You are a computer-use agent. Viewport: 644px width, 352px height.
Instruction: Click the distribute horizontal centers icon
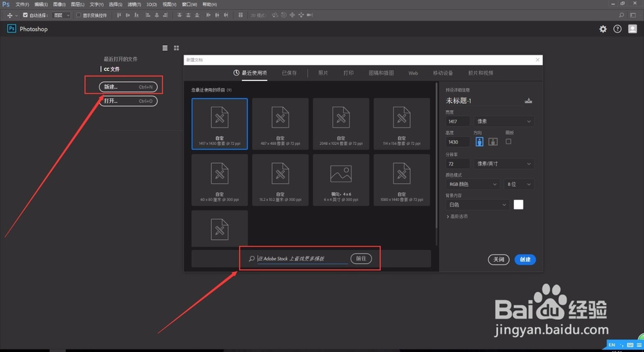coord(217,15)
